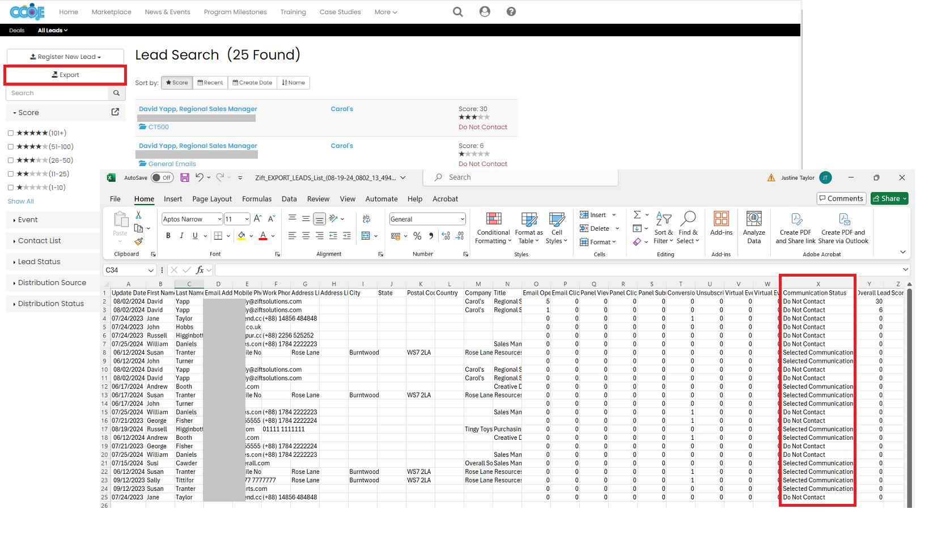Screen dimensions: 933x560
Task: Open the All Leads dropdown
Action: 53,31
